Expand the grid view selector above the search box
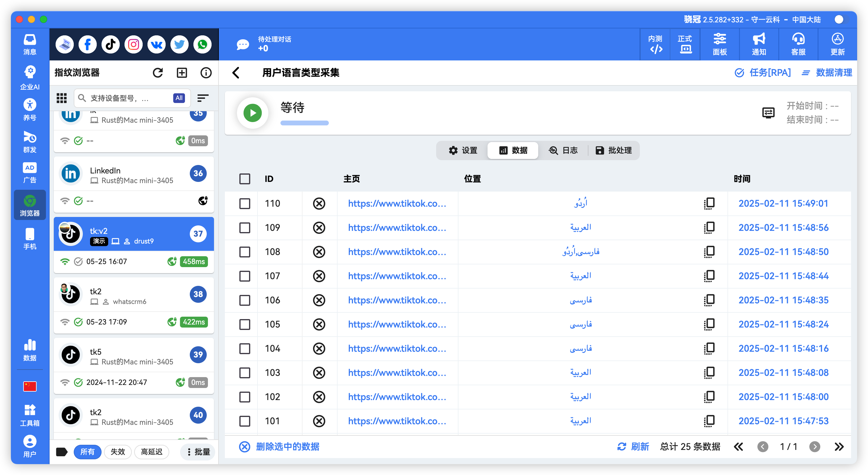The width and height of the screenshot is (868, 475). click(x=62, y=98)
